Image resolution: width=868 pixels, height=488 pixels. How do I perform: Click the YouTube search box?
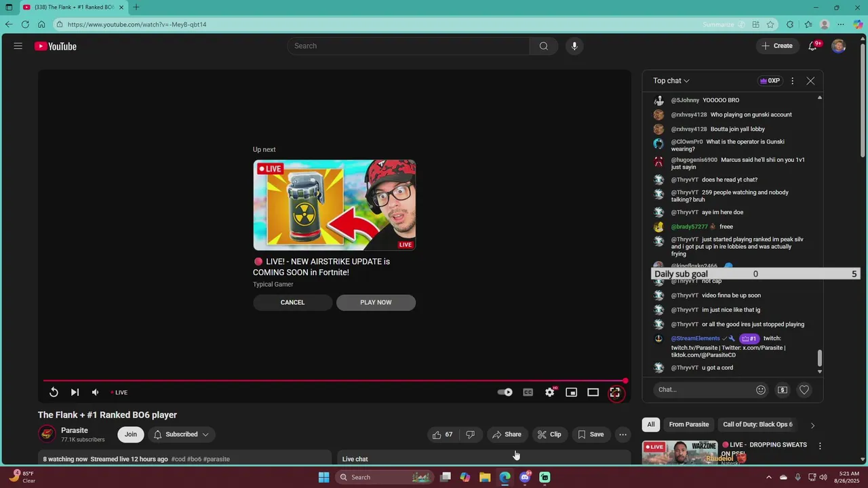click(408, 46)
